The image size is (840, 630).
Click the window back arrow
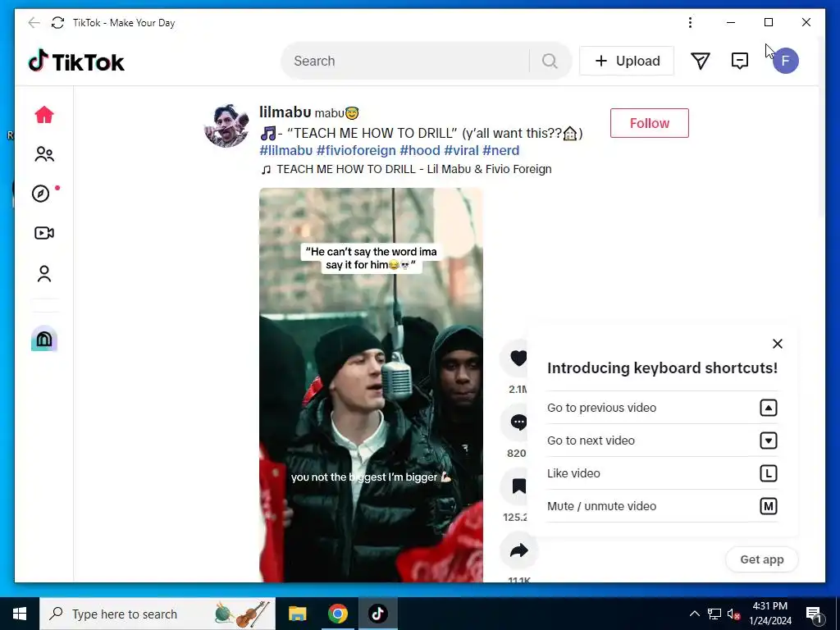tap(34, 22)
